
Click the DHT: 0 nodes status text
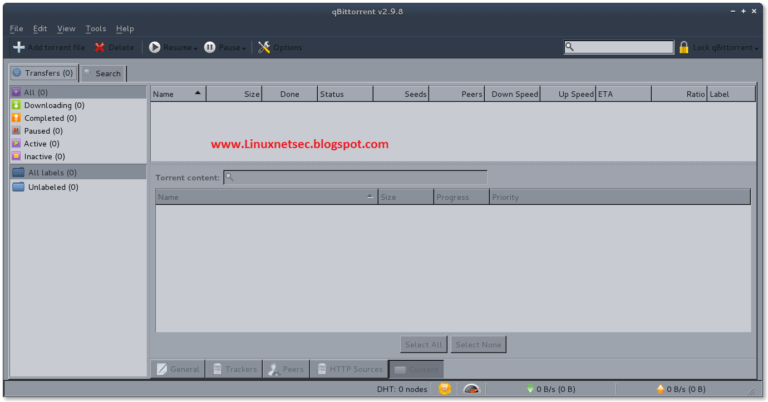(x=402, y=389)
